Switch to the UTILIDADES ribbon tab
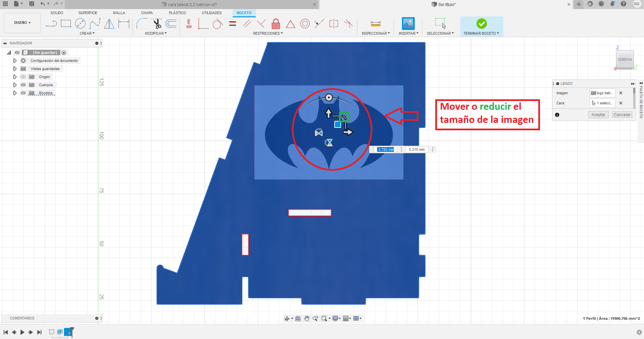 (212, 13)
